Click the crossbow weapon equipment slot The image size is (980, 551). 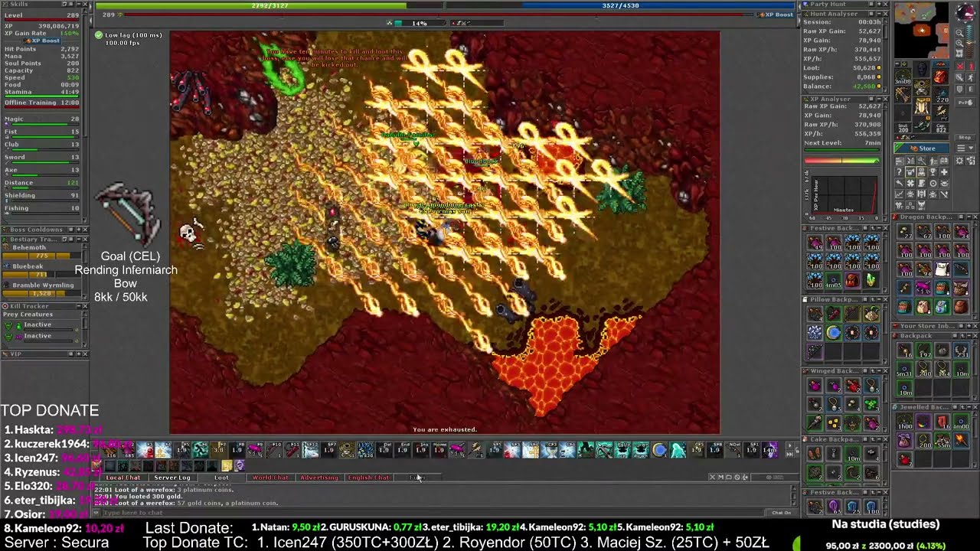903,95
